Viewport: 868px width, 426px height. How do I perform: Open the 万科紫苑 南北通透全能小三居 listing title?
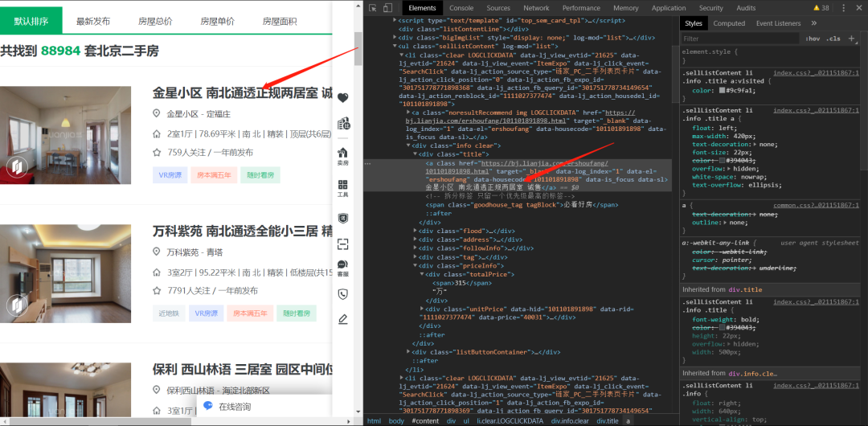coord(243,231)
